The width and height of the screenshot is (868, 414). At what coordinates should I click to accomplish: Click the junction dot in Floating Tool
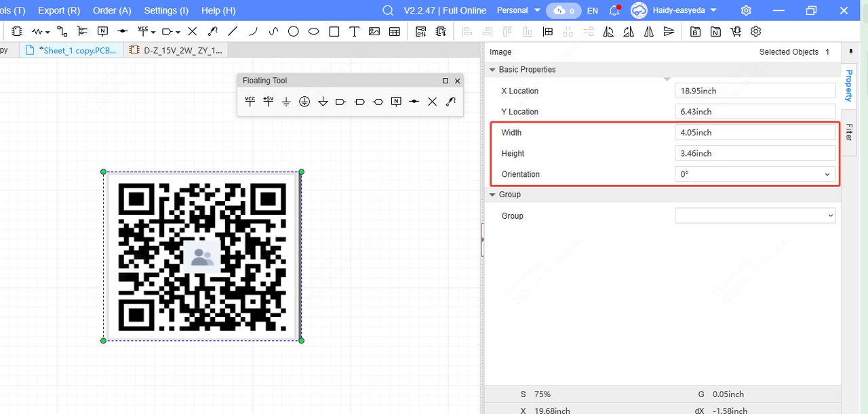point(414,102)
